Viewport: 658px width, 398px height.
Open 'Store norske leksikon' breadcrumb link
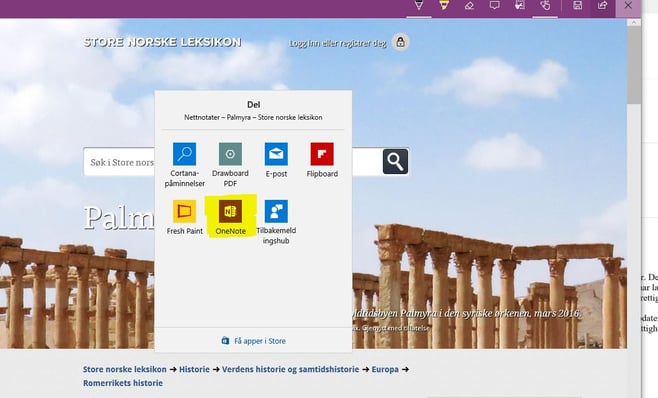(125, 369)
